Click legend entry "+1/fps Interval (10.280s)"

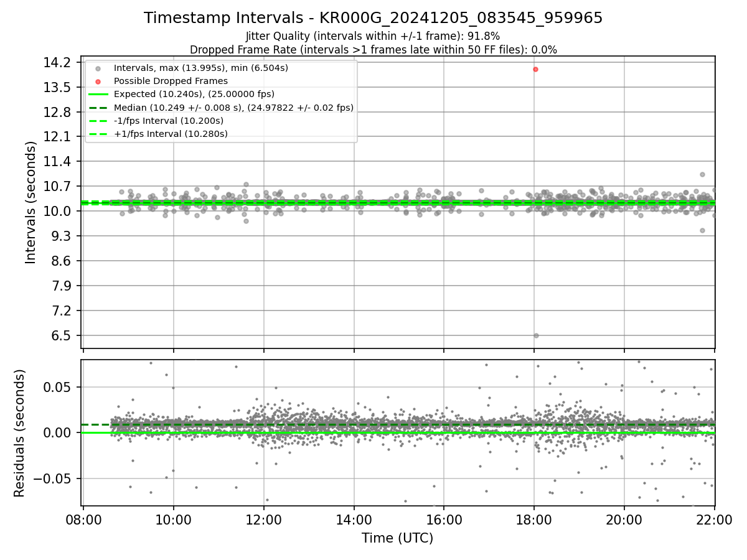(x=171, y=134)
